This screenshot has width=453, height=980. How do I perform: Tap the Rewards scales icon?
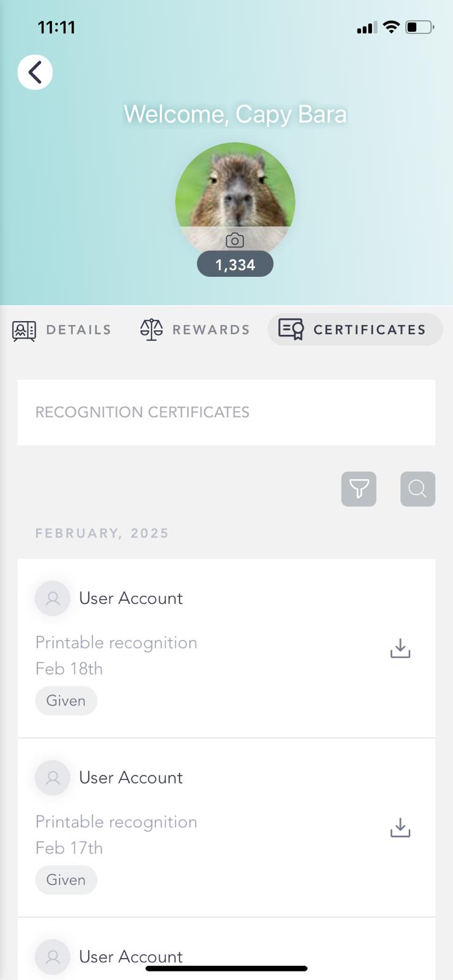(151, 330)
